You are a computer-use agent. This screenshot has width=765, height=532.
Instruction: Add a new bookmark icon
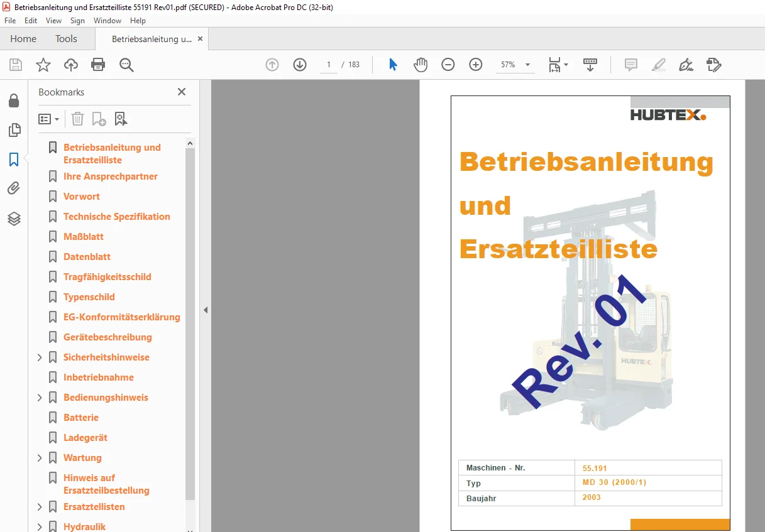(99, 119)
